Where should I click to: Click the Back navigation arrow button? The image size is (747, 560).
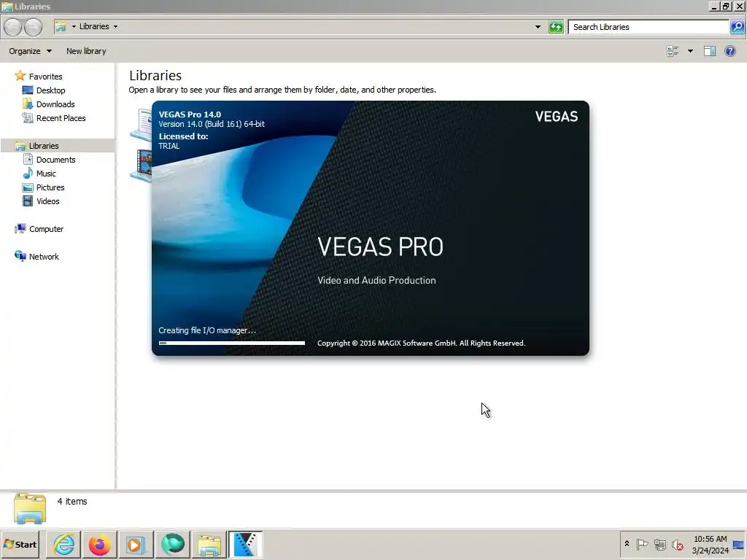(13, 27)
